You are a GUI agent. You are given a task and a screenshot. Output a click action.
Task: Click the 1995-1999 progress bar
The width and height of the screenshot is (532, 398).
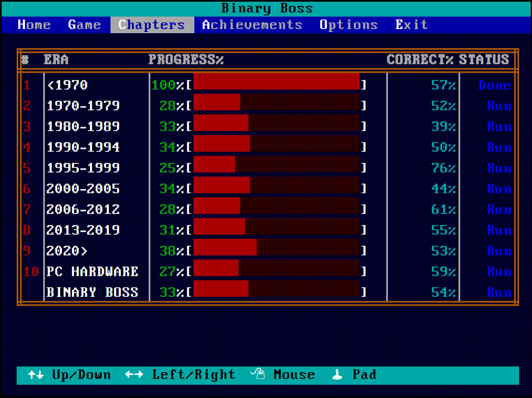coord(278,165)
